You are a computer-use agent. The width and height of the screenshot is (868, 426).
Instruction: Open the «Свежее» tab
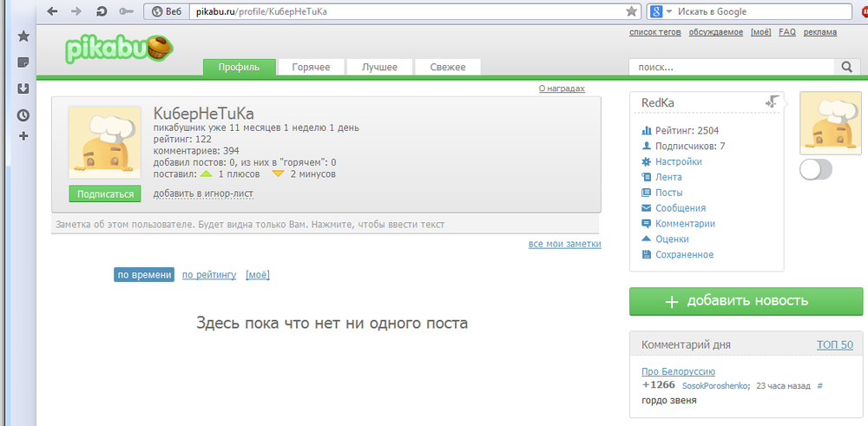tap(446, 68)
